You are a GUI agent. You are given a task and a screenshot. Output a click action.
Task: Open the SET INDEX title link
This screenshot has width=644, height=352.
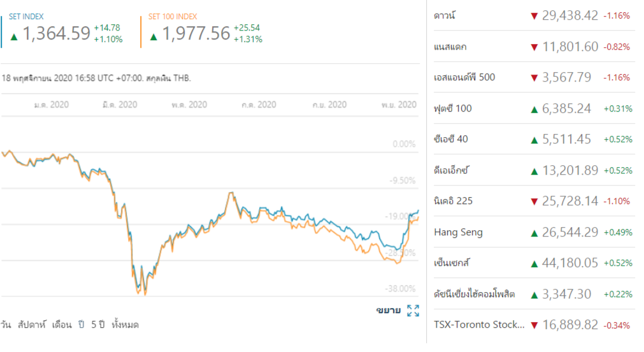[26, 17]
